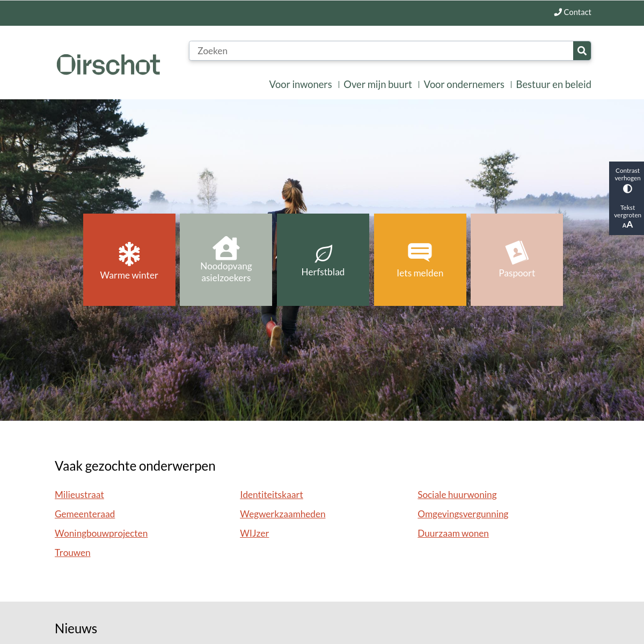
Task: Click the passport icon on the Paspoort tile
Action: 517,252
